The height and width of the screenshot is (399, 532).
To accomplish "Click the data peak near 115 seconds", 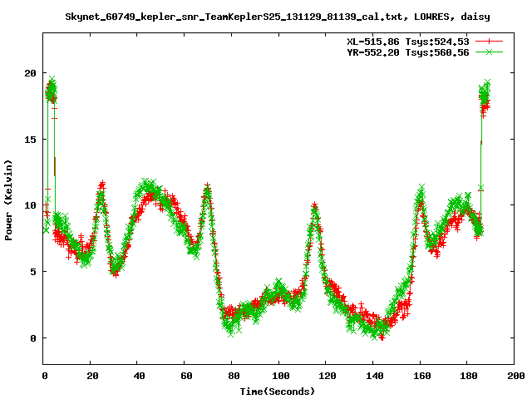I will (314, 206).
